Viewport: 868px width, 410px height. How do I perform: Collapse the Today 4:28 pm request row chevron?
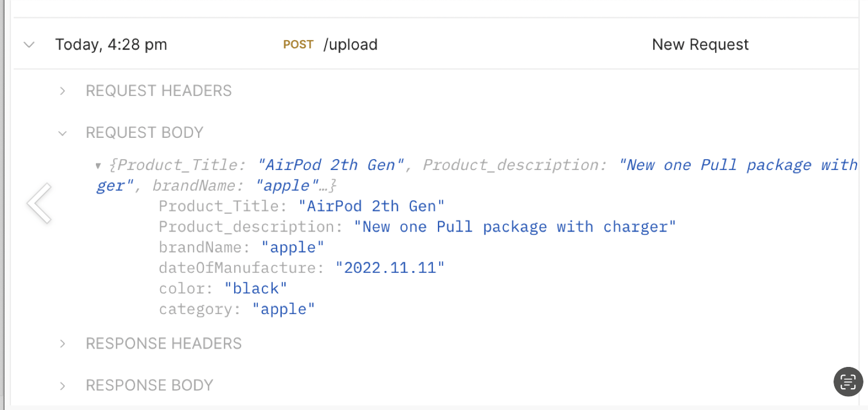29,45
